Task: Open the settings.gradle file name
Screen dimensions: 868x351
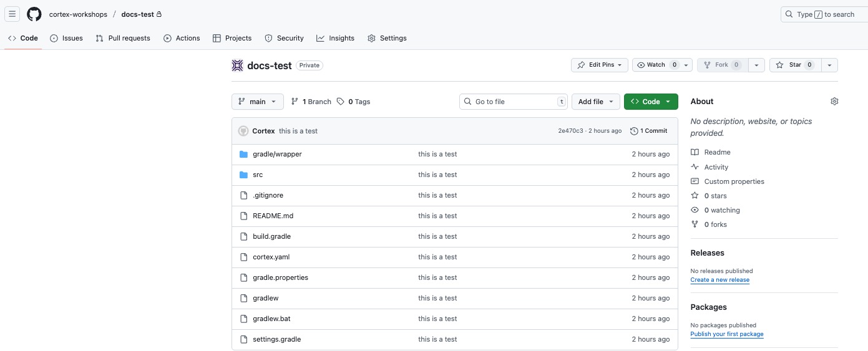Action: tap(277, 339)
